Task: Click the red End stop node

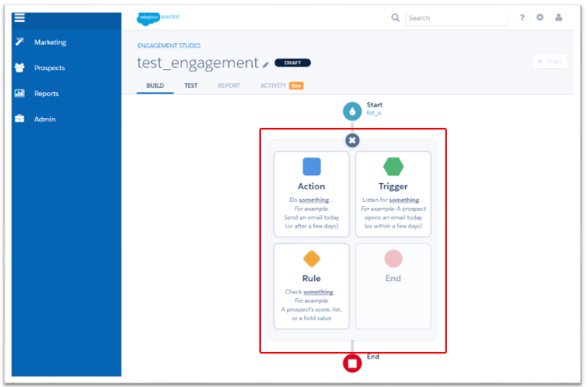Action: point(352,363)
